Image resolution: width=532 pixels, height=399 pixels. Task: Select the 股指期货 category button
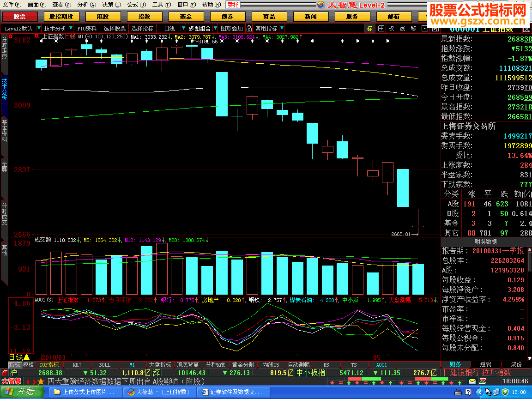tap(61, 16)
